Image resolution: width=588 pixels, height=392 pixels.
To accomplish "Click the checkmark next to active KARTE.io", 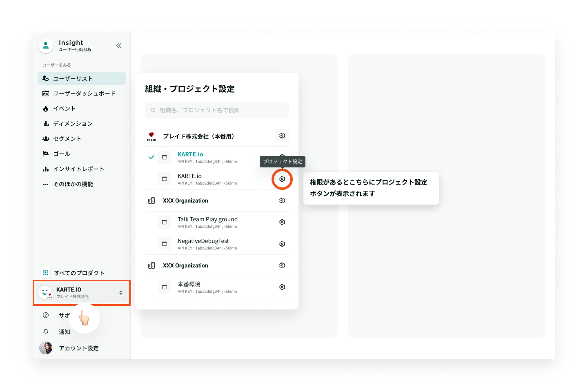I will (x=151, y=157).
